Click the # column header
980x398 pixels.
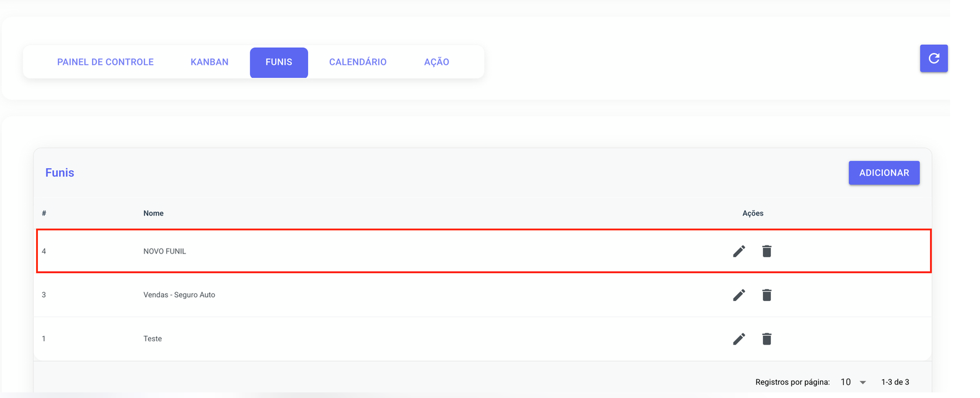44,213
